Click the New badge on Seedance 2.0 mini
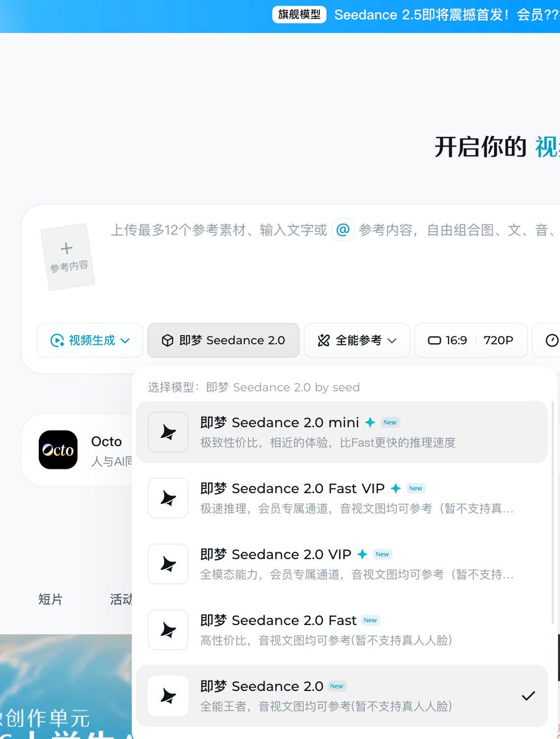Image resolution: width=560 pixels, height=739 pixels. click(390, 422)
